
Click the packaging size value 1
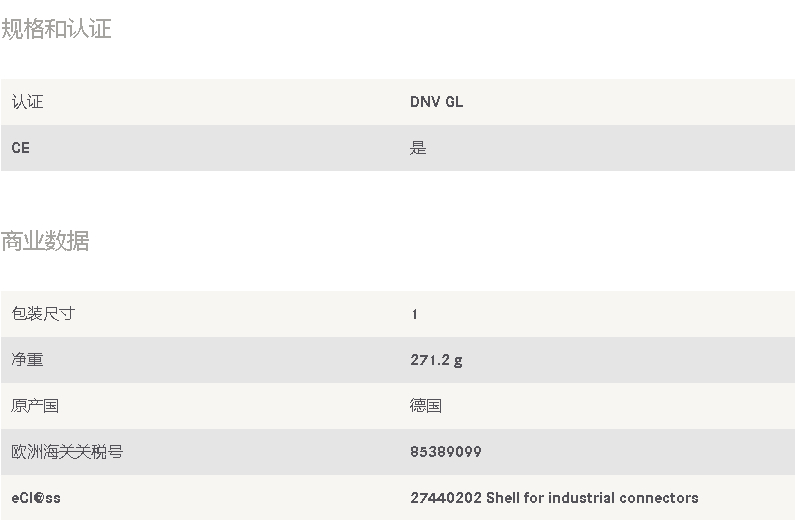pos(415,314)
